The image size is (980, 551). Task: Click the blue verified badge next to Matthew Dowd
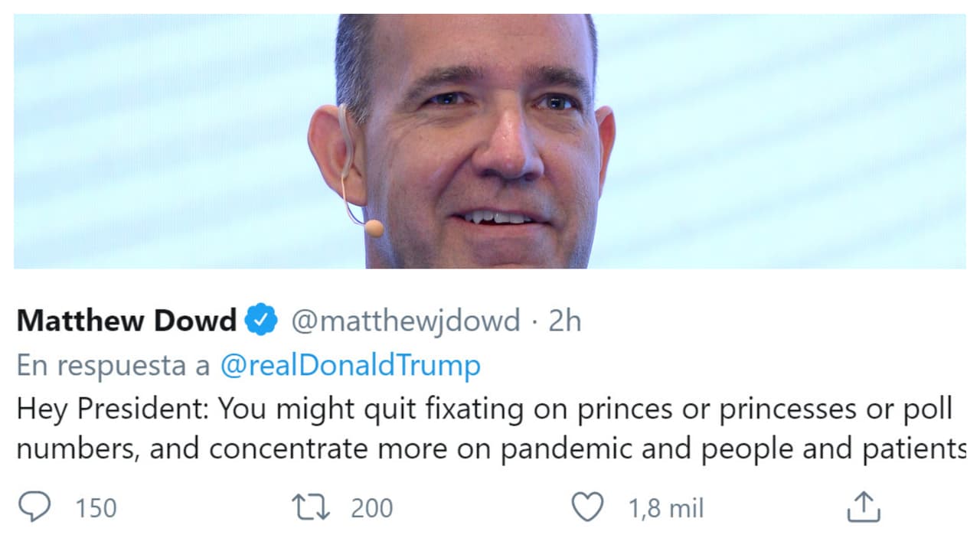[x=262, y=320]
